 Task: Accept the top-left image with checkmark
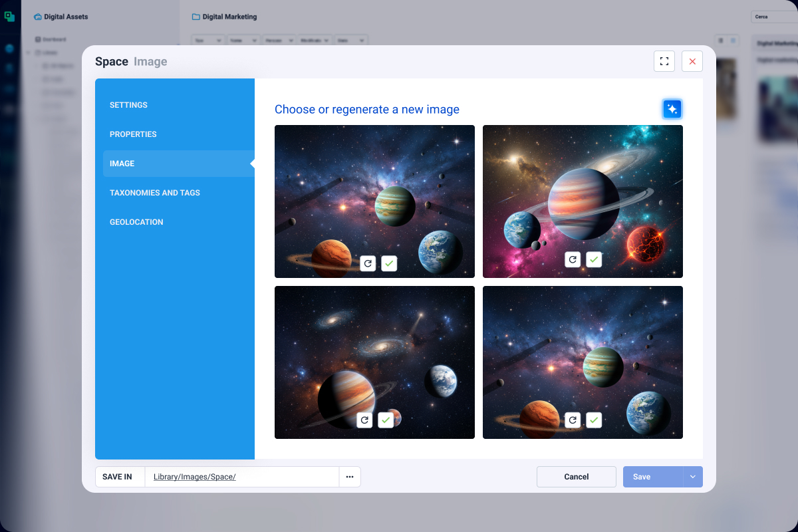click(390, 264)
